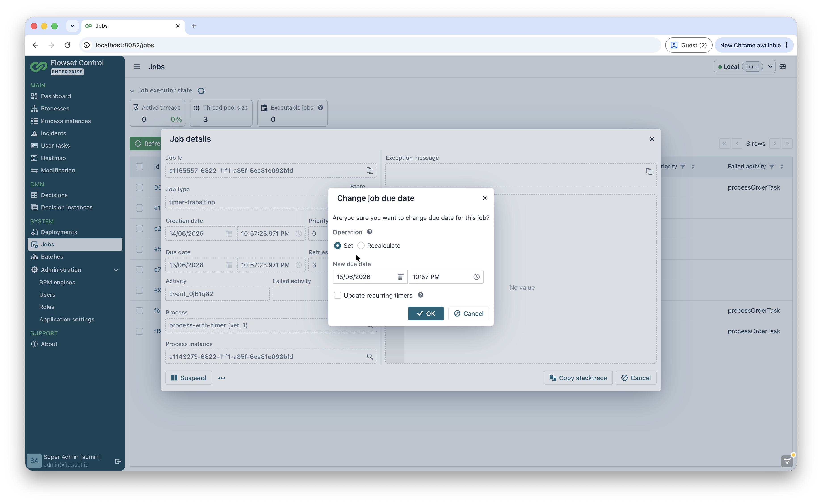The width and height of the screenshot is (822, 504).
Task: Open Decision instances in sidebar
Action: (x=66, y=207)
